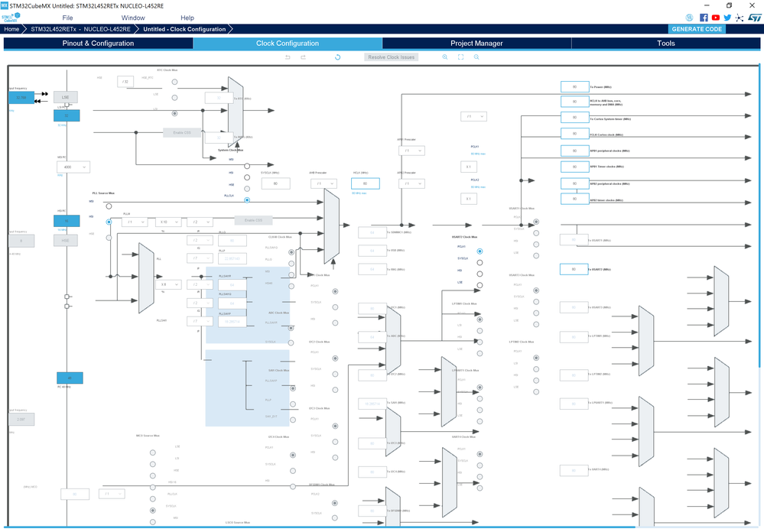This screenshot has height=532, width=764.
Task: Open the MCO /1 divider dropdown
Action: [112, 494]
